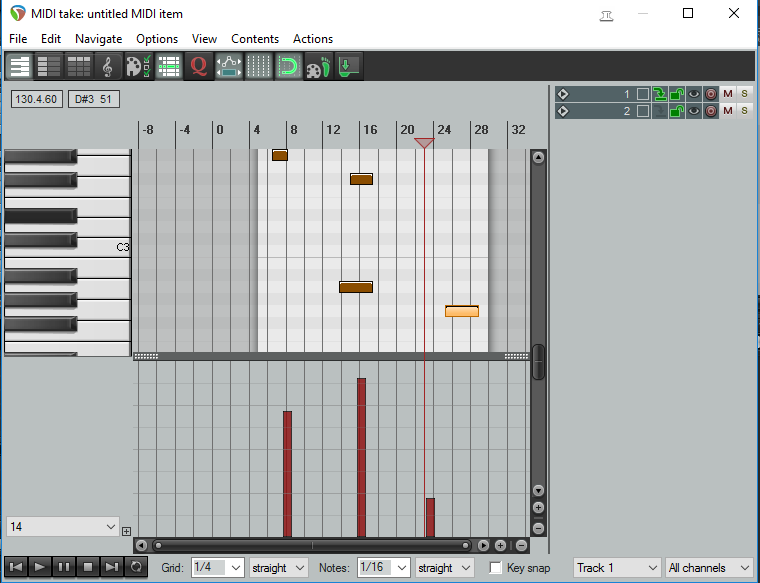This screenshot has height=583, width=760.
Task: Switch to notation view treble clef icon
Action: coord(108,66)
